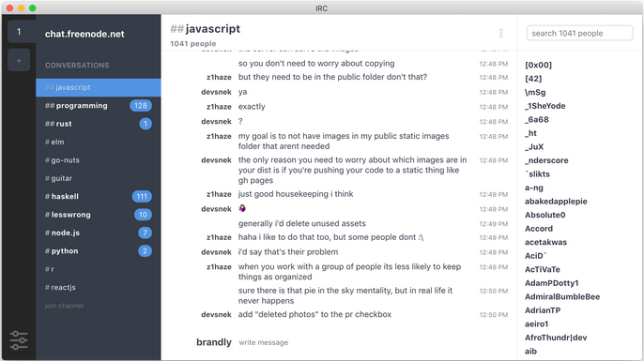Select user _JuX
Image resolution: width=644 pixels, height=361 pixels.
click(534, 146)
